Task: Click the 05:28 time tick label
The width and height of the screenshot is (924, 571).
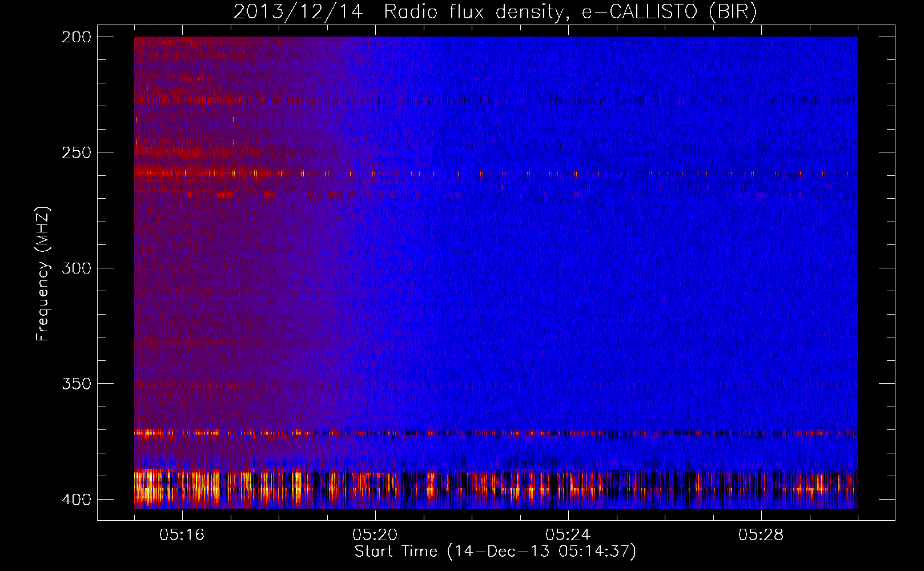Action: [761, 534]
